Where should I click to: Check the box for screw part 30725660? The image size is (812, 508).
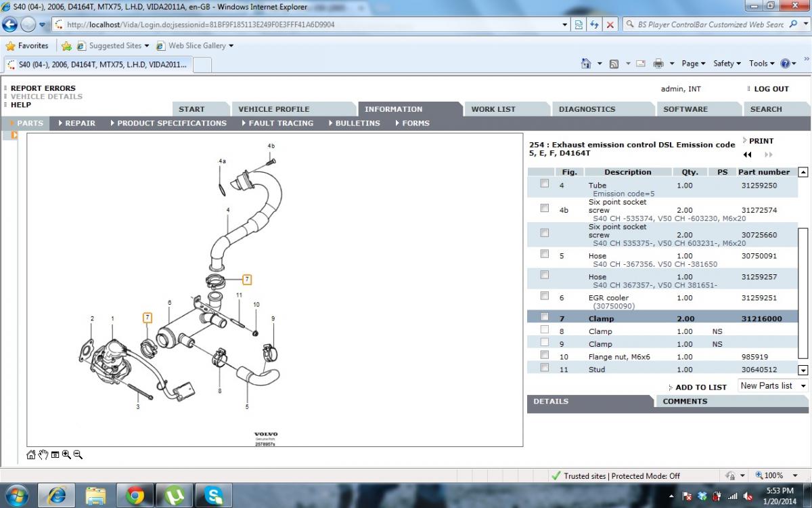click(x=545, y=232)
